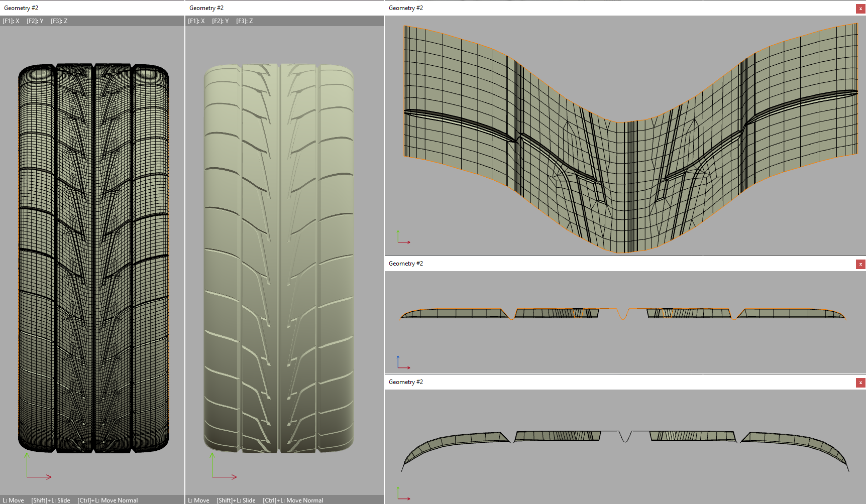Close the bottom curved profile viewport
Viewport: 866px width, 504px height.
click(860, 383)
